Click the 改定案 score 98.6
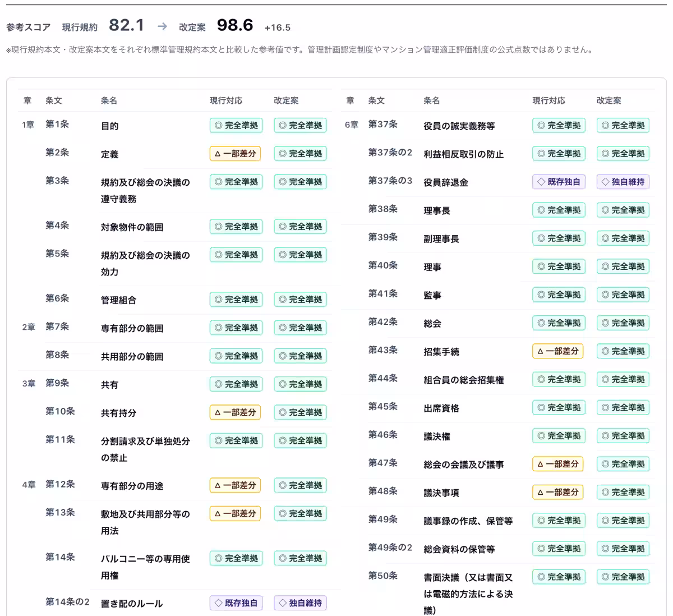The width and height of the screenshot is (673, 616). pos(235,25)
